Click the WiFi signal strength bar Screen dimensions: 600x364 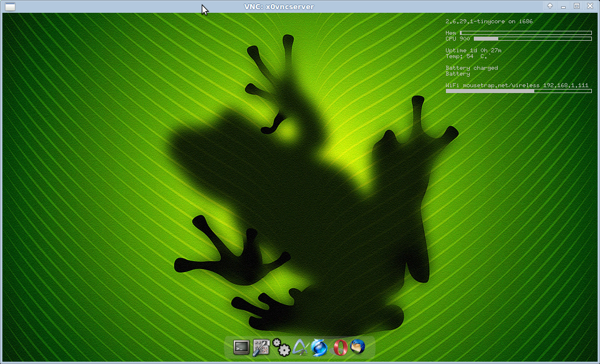(x=519, y=91)
